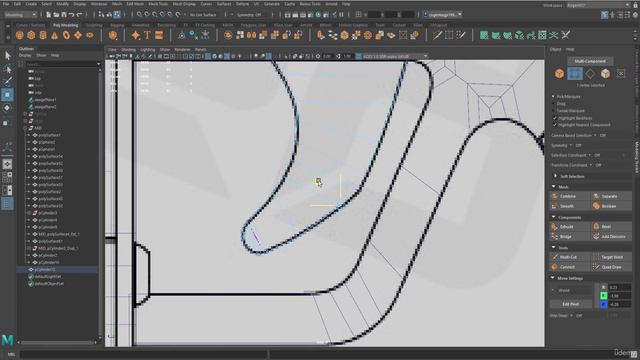The image size is (640, 360).
Task: Activate the Paint selection tool
Action: pyautogui.click(x=7, y=81)
